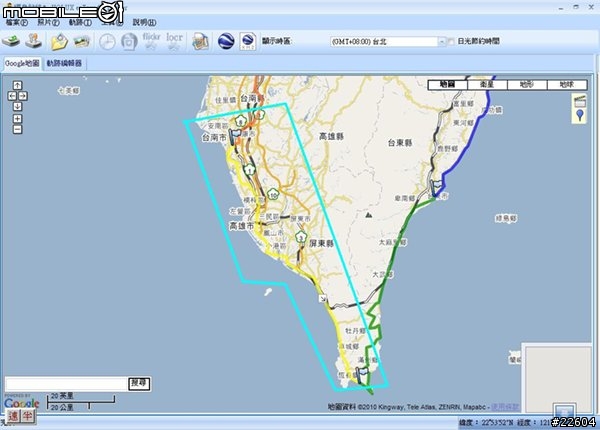The width and height of the screenshot is (600, 430).
Task: Click the latitude coordinate in status bar
Action: (x=487, y=423)
